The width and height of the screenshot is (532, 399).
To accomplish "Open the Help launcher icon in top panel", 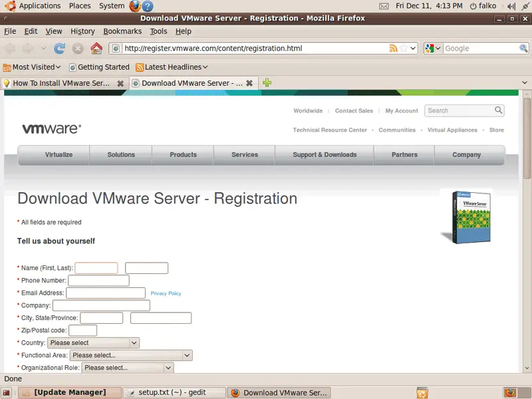I will (147, 6).
